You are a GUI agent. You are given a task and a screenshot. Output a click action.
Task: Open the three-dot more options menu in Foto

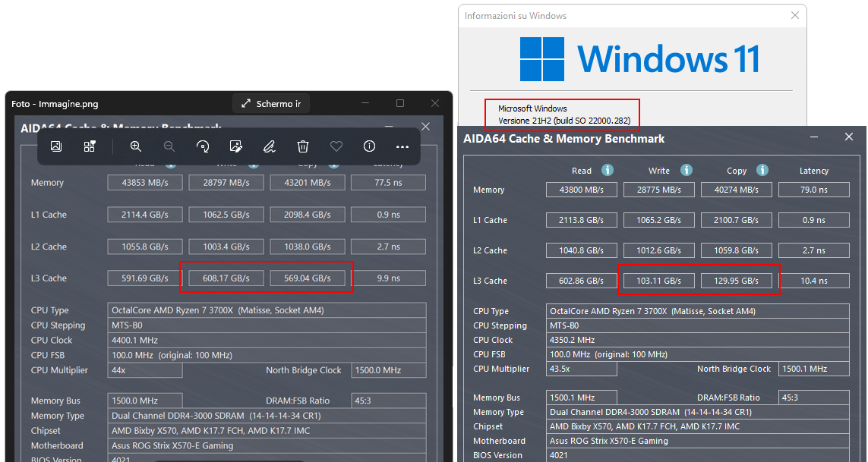tap(402, 146)
